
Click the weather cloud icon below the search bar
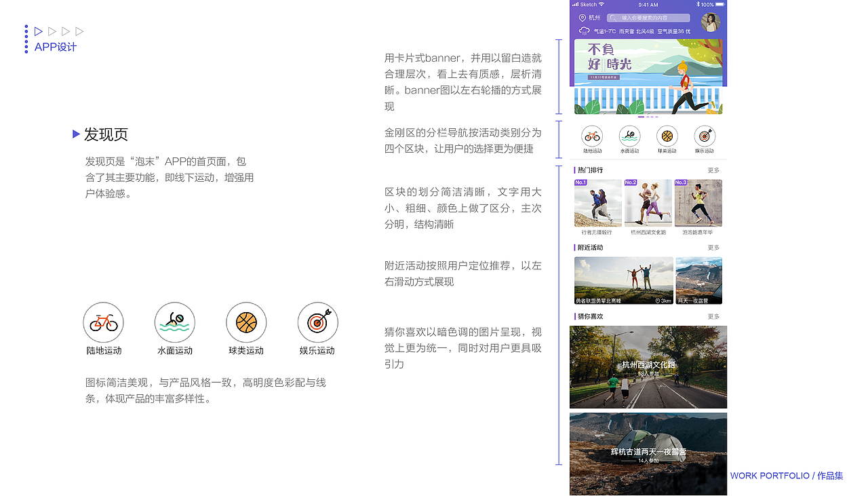point(584,31)
